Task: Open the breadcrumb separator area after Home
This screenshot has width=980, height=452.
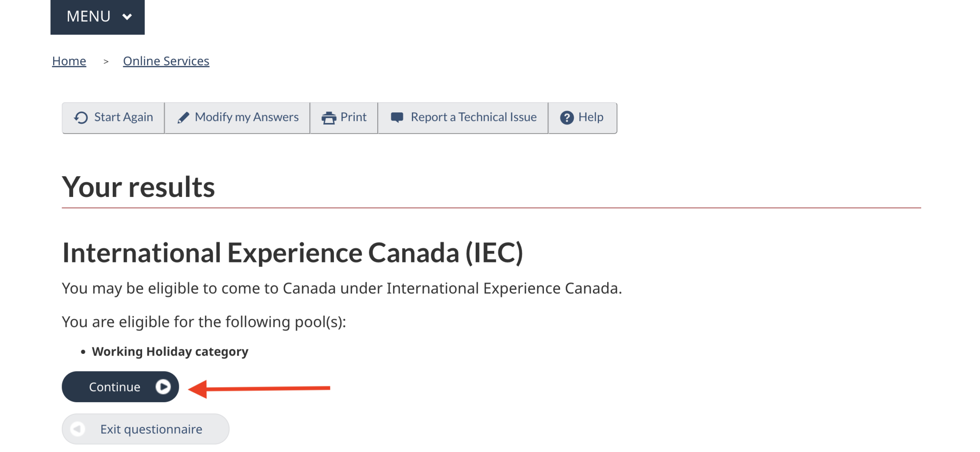Action: point(106,60)
